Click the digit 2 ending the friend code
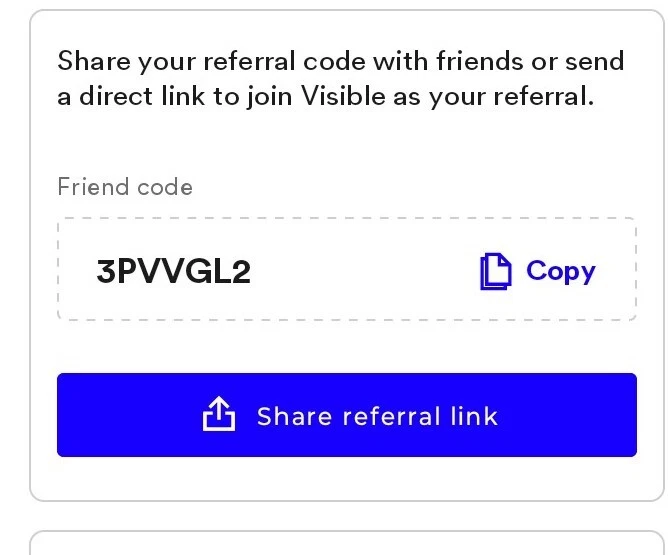Image resolution: width=668 pixels, height=555 pixels. tap(241, 271)
